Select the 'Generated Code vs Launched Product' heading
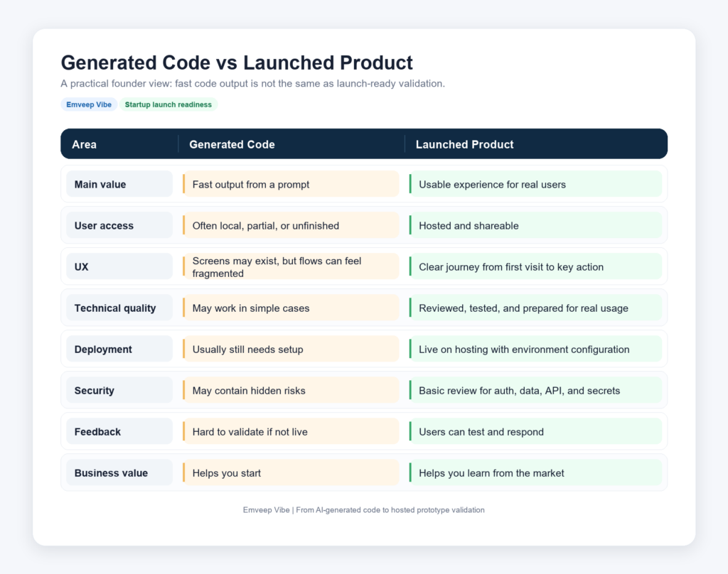Image resolution: width=728 pixels, height=574 pixels. [237, 63]
